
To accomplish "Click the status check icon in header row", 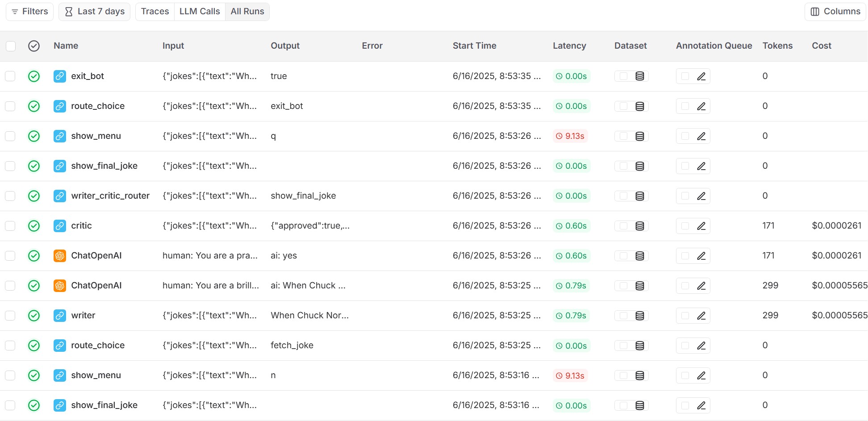I will click(34, 46).
